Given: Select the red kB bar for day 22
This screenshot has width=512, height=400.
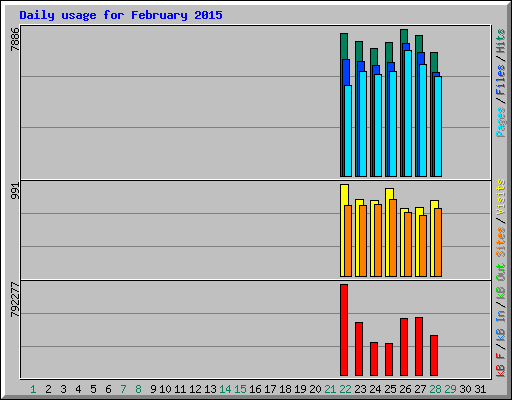Looking at the screenshot, I should [x=344, y=330].
